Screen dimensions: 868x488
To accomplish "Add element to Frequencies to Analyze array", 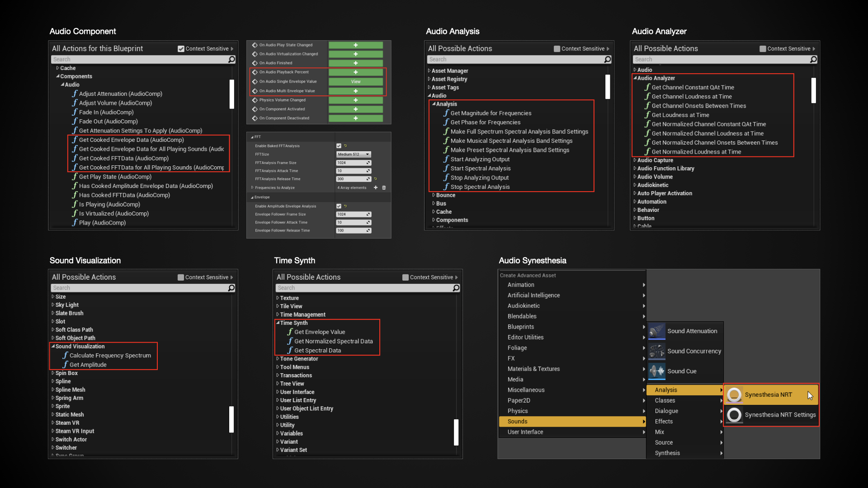I will click(375, 188).
